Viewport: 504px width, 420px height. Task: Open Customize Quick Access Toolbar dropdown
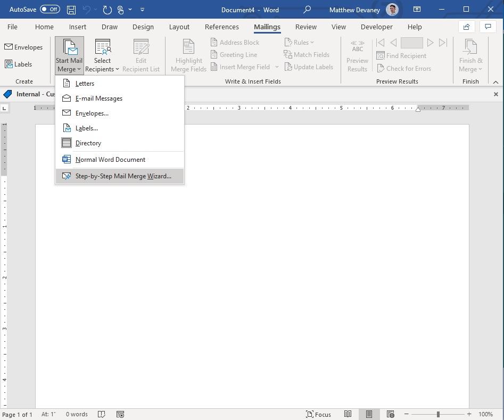[143, 10]
